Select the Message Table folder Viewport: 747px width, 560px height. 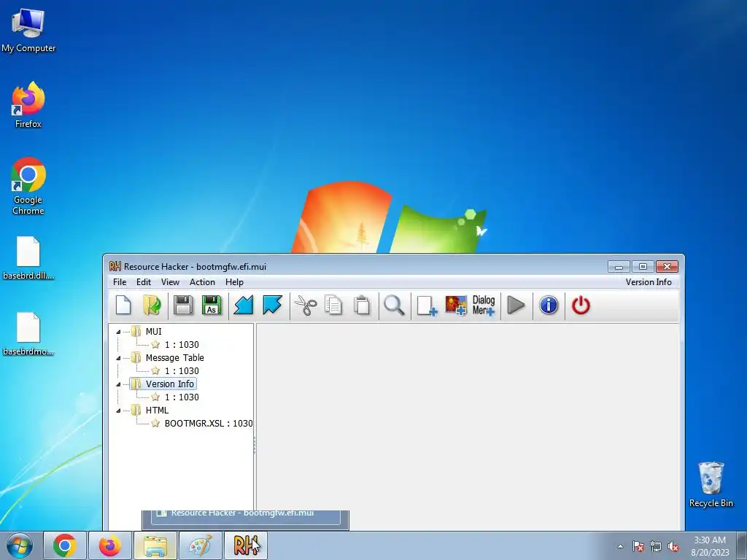coord(174,357)
